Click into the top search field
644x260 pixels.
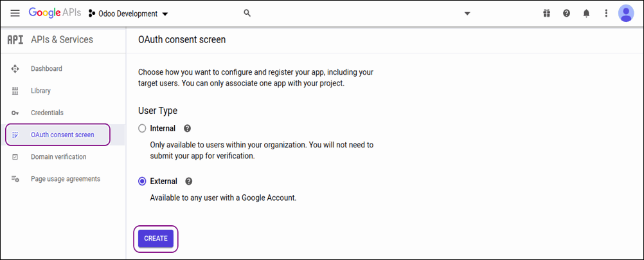click(x=357, y=13)
